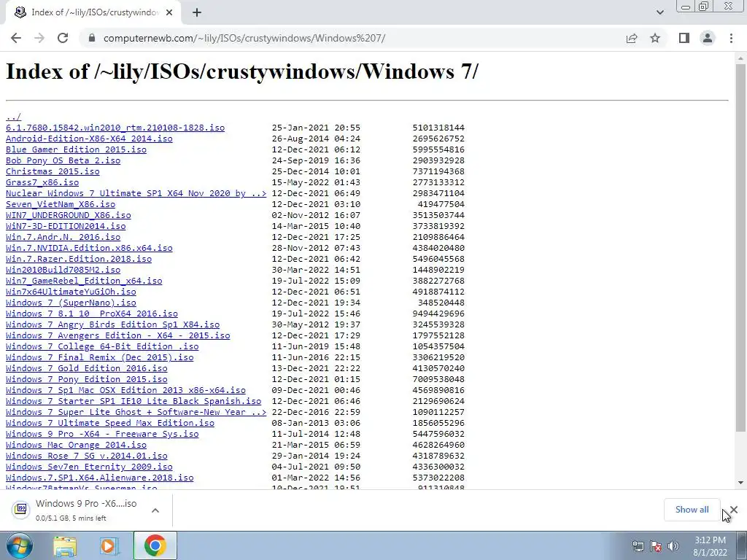Close the downloads bar
This screenshot has height=560, width=747.
(734, 510)
